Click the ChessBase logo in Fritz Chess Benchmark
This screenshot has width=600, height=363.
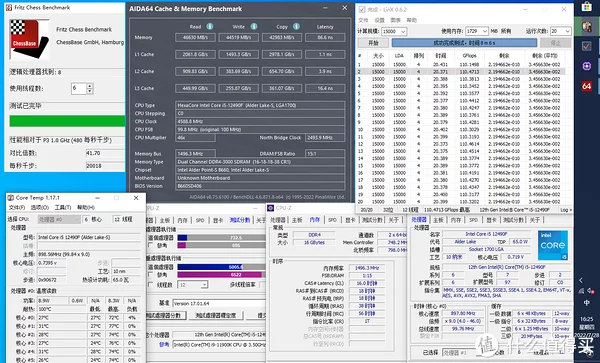[x=29, y=39]
